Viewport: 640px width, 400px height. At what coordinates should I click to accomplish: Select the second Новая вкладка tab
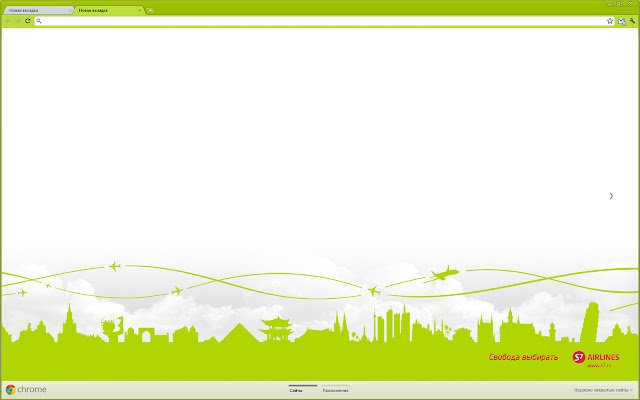tap(109, 10)
